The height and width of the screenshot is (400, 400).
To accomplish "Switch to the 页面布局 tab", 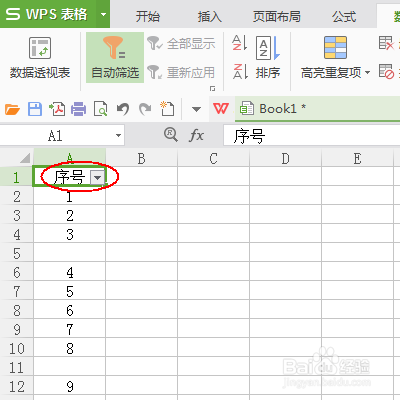I will coord(277,16).
